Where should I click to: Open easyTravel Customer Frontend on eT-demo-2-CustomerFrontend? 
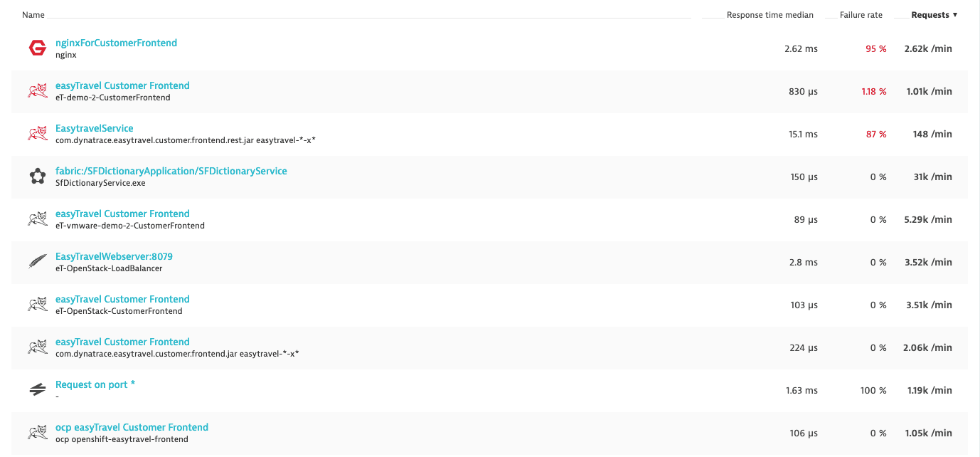[x=122, y=85]
